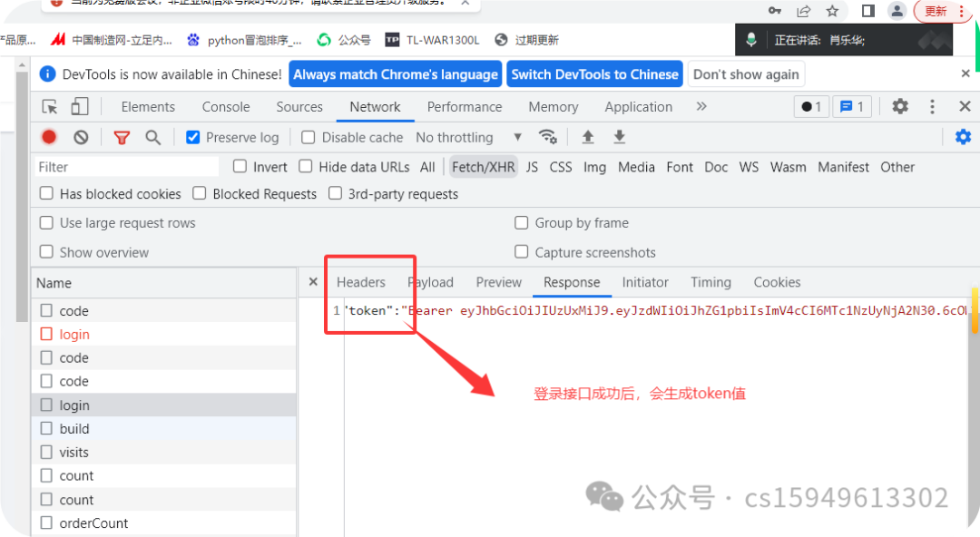Open the Chrome update button dropdown arrow

pyautogui.click(x=960, y=11)
